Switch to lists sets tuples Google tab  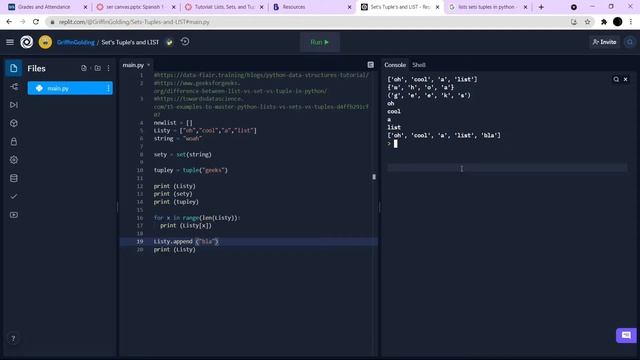(x=487, y=7)
